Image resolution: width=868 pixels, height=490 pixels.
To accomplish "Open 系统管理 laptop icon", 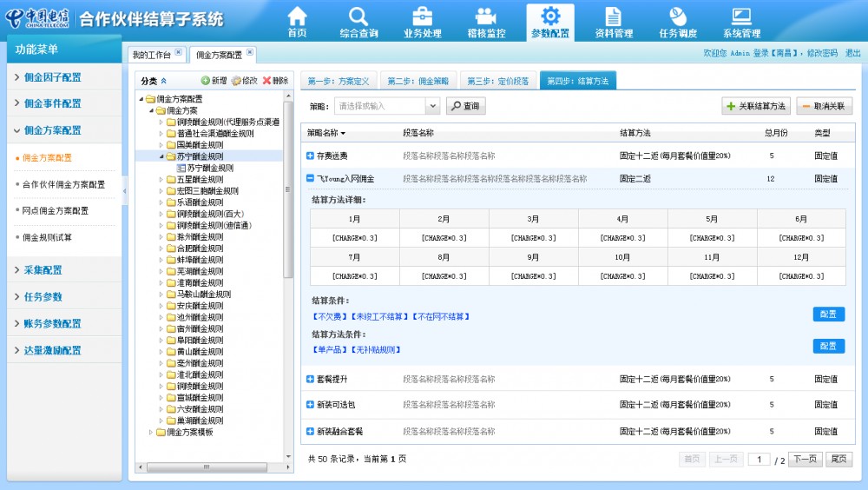I will click(x=741, y=17).
